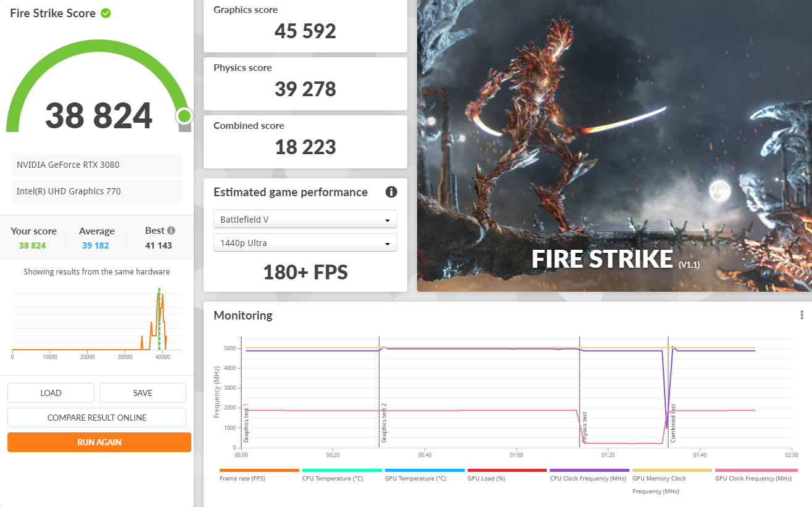
Task: Click the Physics test timeline marker
Action: tap(584, 429)
